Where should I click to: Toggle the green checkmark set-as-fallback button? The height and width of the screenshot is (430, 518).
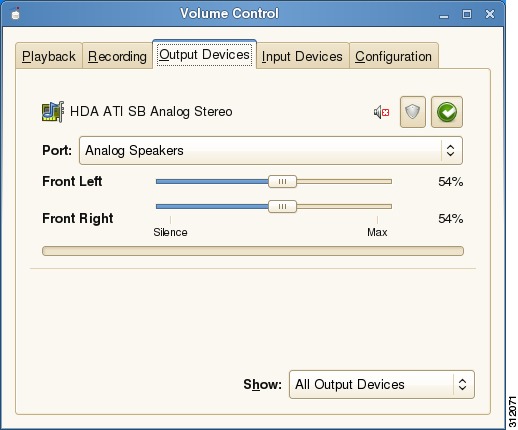click(x=447, y=112)
